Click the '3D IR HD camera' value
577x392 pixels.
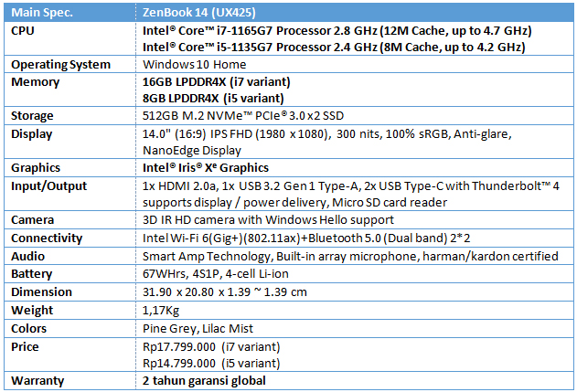[268, 220]
